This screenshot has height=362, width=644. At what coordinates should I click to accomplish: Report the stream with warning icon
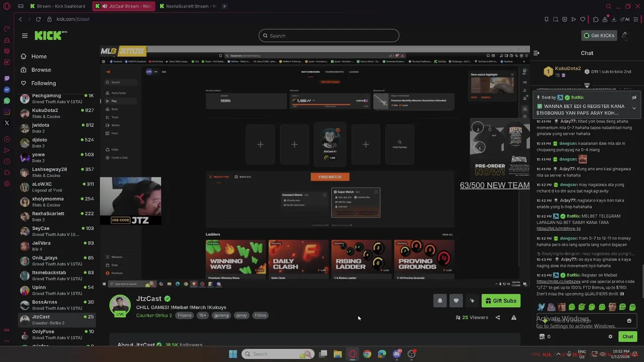(514, 318)
